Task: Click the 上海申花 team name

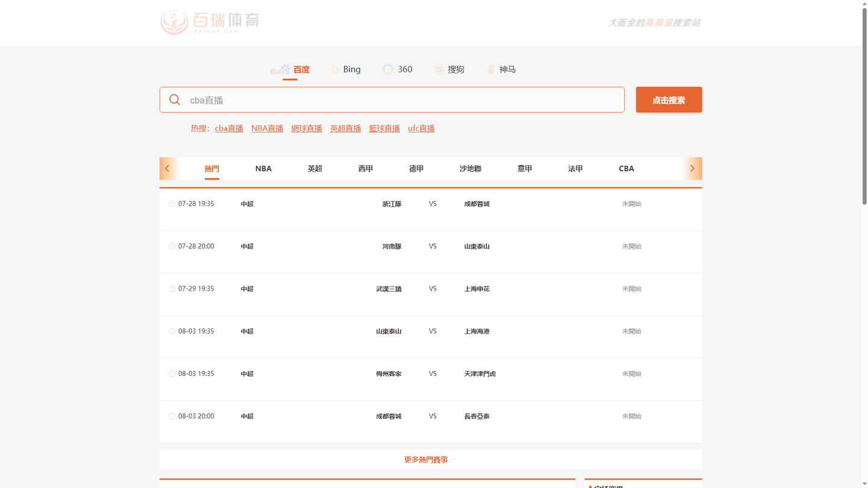Action: coord(477,289)
